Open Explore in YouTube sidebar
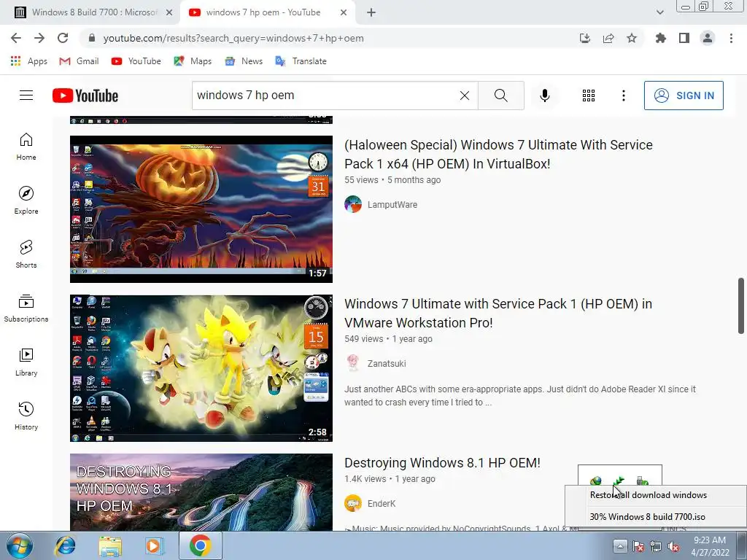 pos(26,201)
